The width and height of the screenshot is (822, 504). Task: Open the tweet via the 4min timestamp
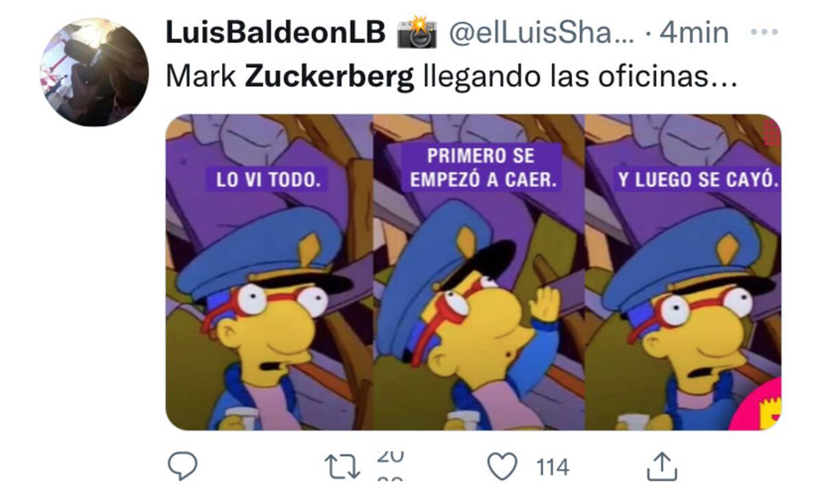693,33
